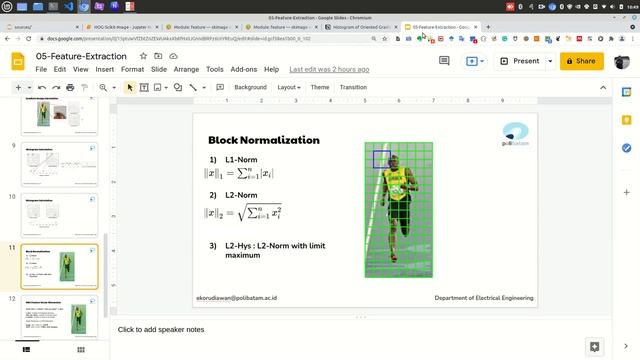
Task: Insert an image
Action: (158, 87)
